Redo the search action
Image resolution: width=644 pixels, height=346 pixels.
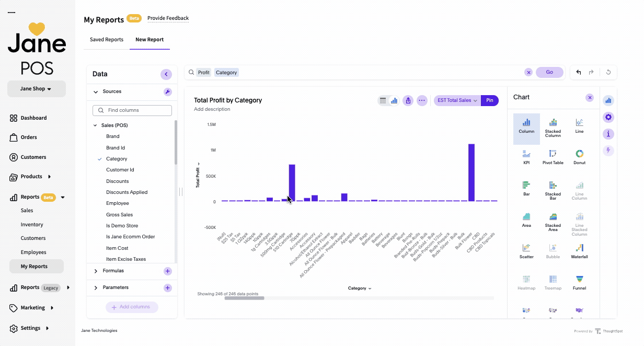[x=591, y=72]
